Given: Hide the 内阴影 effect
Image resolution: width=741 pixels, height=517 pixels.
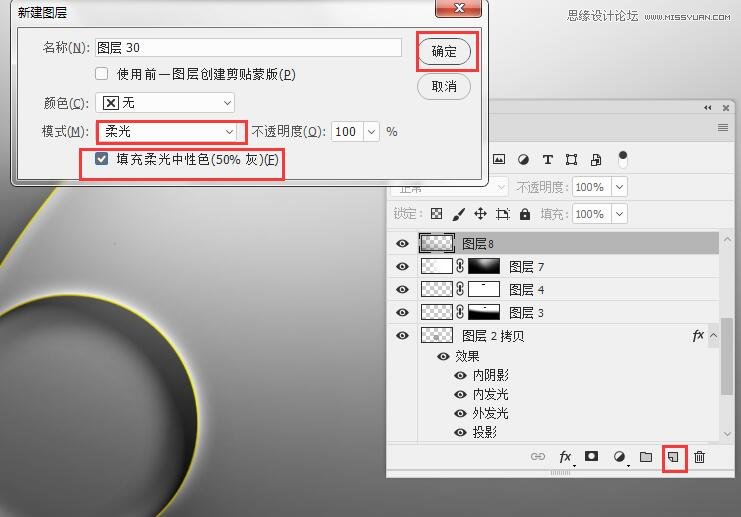Looking at the screenshot, I should pos(460,376).
